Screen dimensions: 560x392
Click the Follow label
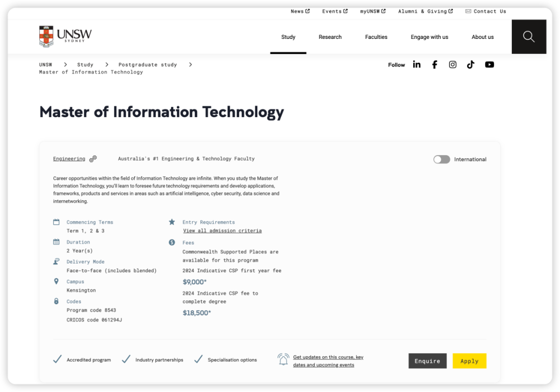397,65
